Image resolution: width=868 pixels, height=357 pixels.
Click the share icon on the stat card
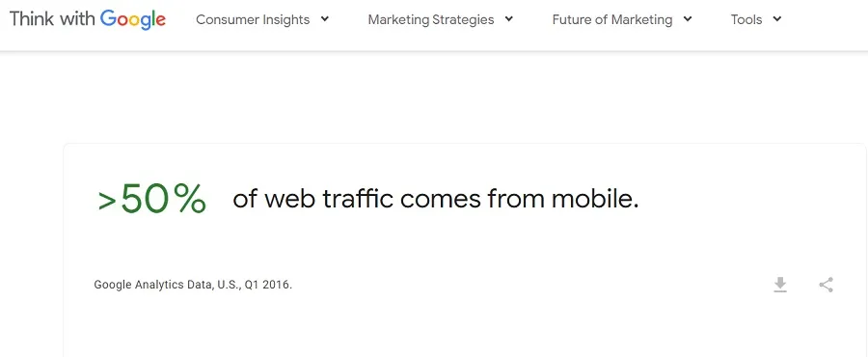826,285
